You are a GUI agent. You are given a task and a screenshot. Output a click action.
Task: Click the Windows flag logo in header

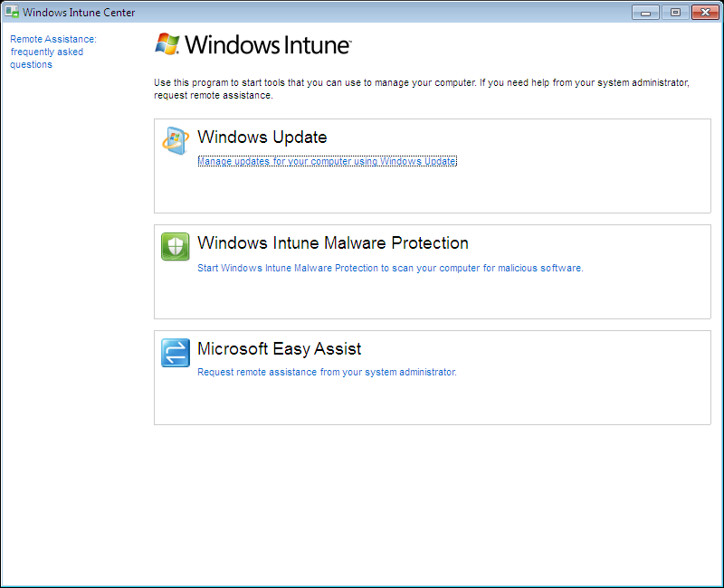(x=167, y=44)
